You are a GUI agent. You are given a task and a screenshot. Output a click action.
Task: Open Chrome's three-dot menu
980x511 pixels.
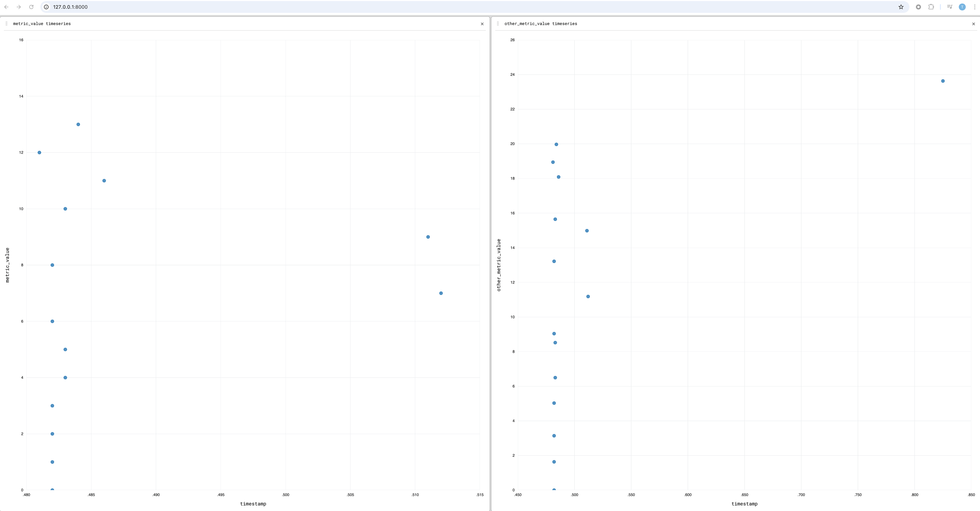pos(974,7)
